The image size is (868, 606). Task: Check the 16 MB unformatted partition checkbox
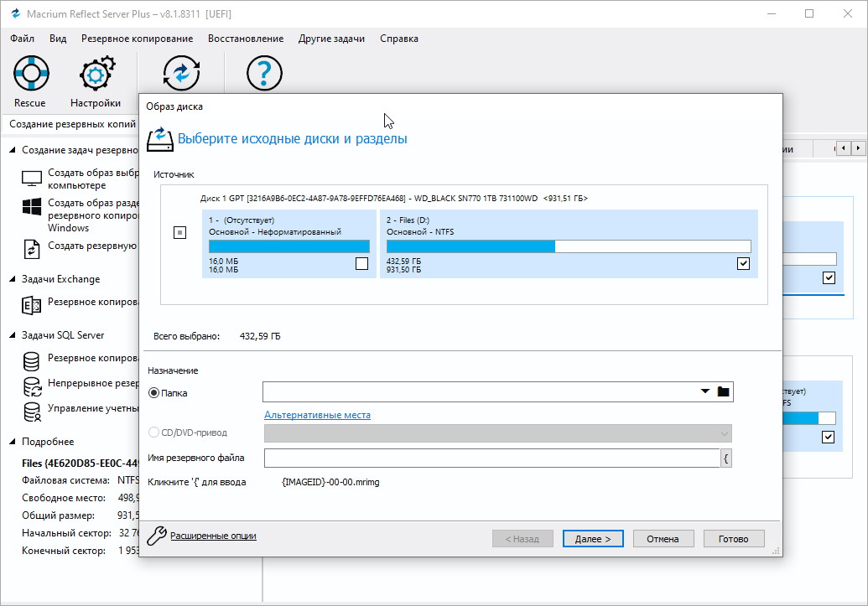point(361,263)
